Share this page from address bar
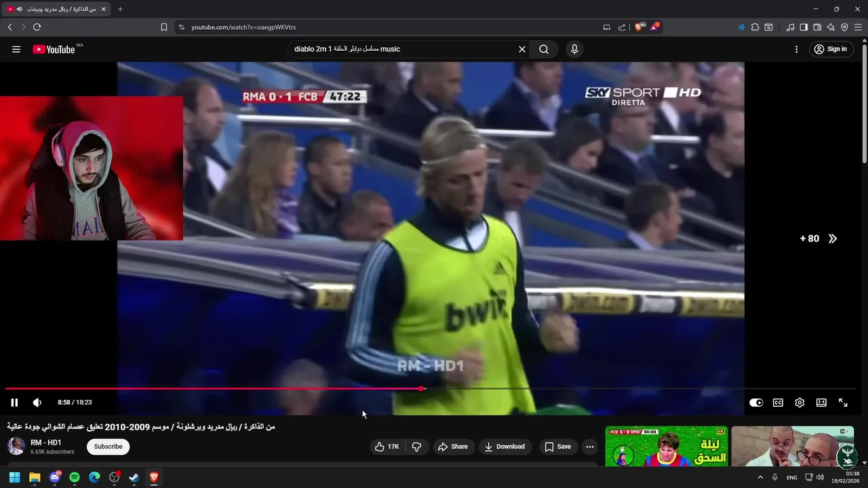 tap(622, 27)
